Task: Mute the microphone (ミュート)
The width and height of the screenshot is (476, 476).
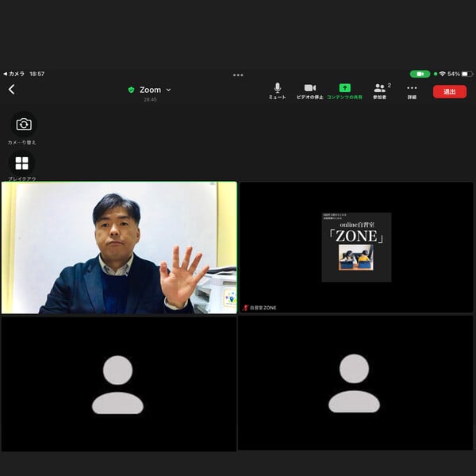Action: [277, 89]
